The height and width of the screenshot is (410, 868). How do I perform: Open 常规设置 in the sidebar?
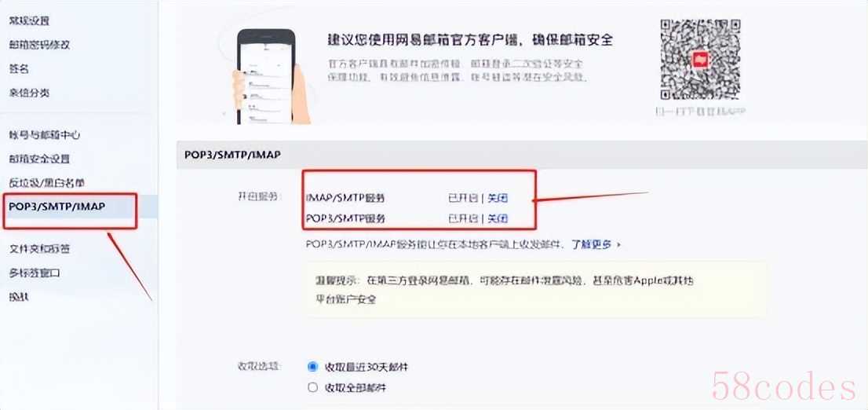pos(29,21)
